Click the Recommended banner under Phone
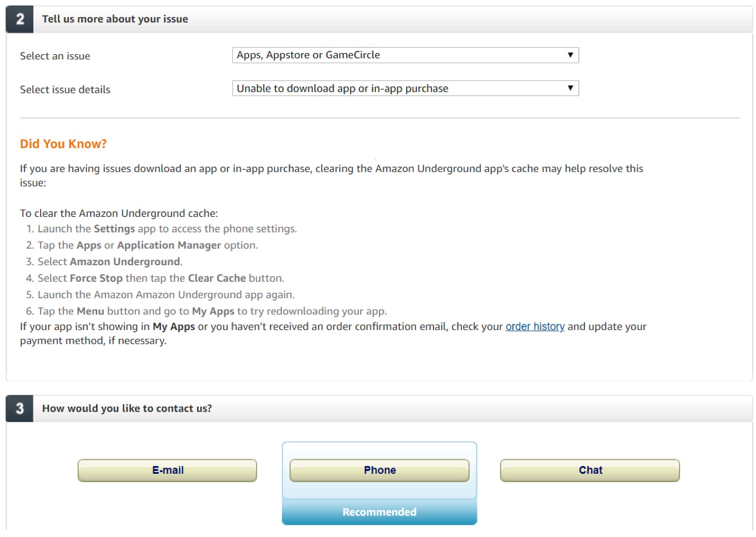Image resolution: width=756 pixels, height=537 pixels. (379, 512)
